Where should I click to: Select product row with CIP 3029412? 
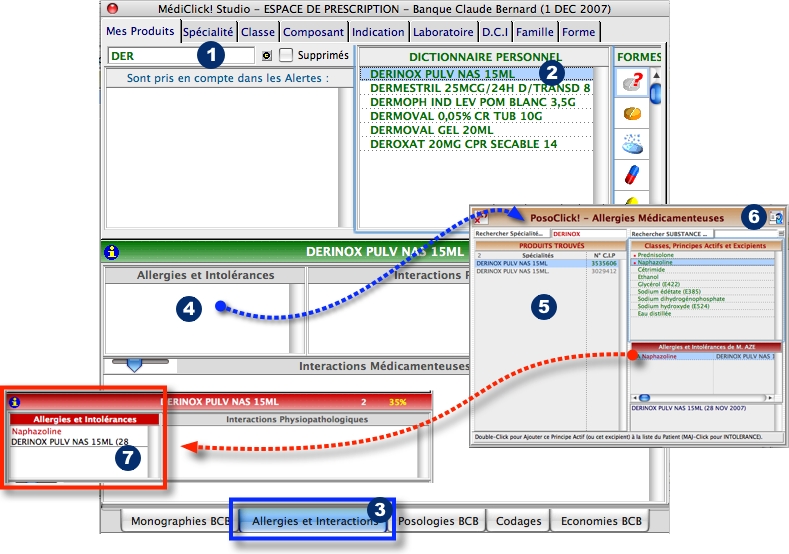[547, 271]
